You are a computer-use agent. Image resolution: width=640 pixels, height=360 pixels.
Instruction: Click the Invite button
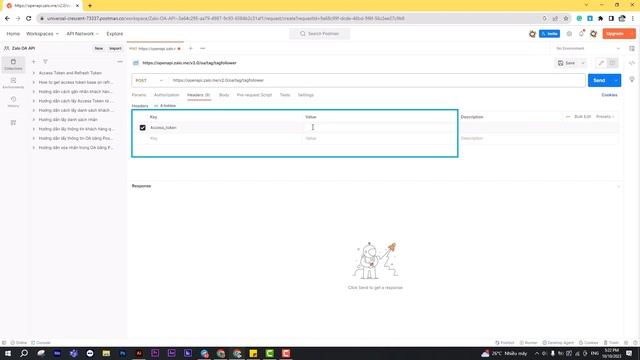(549, 34)
